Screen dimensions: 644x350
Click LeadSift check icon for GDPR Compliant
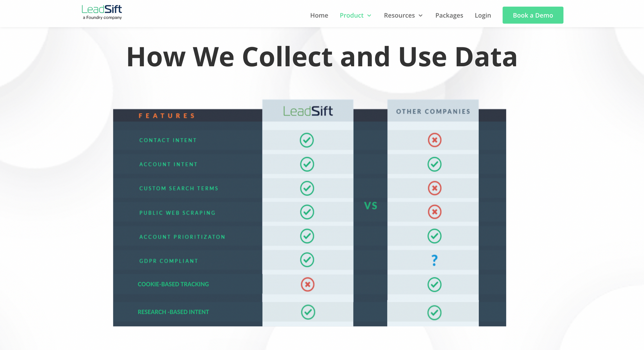(307, 260)
